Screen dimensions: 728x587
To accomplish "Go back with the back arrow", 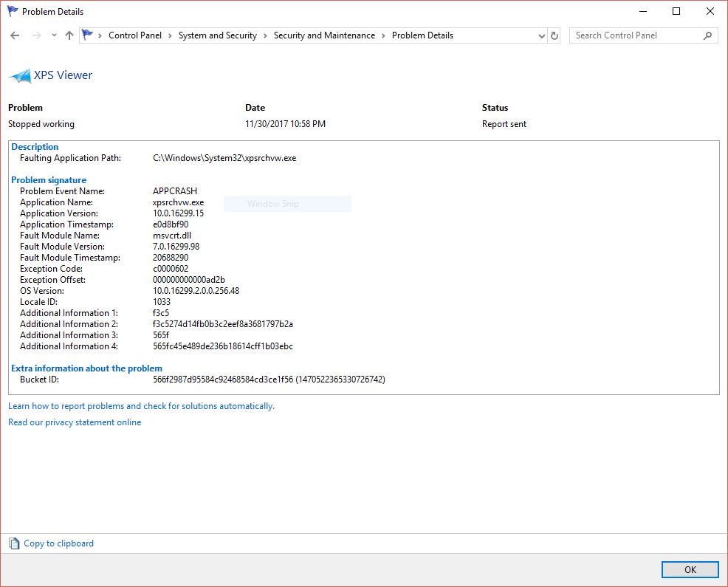I will [15, 35].
